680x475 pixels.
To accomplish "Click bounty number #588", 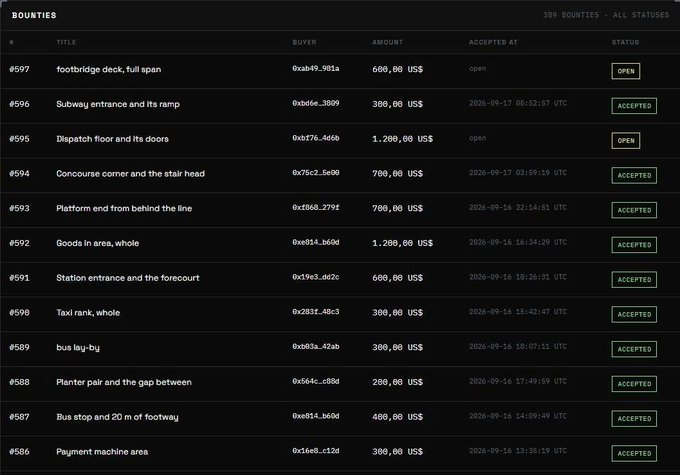I will 20,382.
